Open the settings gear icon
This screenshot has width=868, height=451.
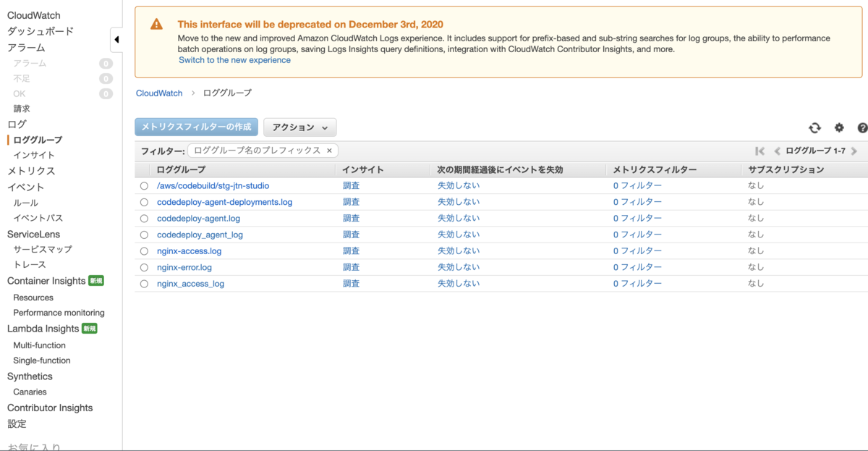coord(839,127)
